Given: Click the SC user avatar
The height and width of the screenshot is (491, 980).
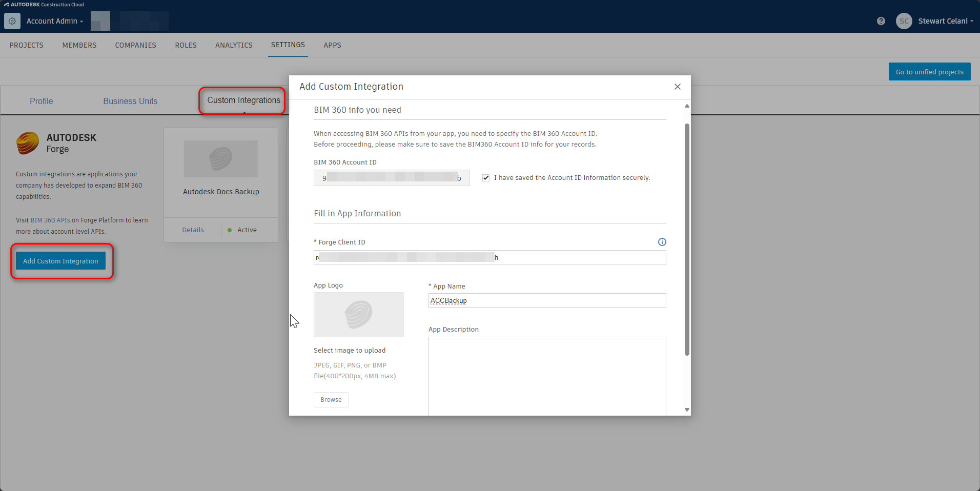Looking at the screenshot, I should [x=904, y=21].
